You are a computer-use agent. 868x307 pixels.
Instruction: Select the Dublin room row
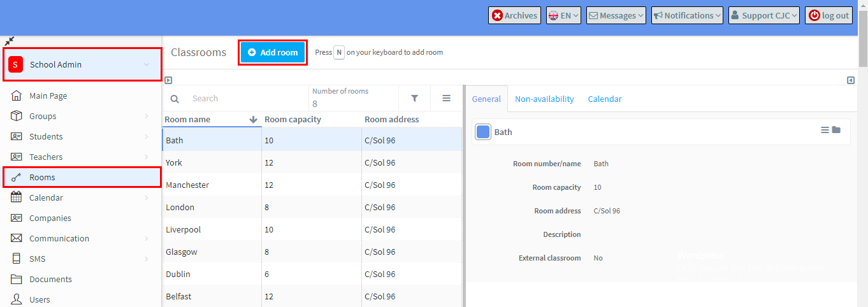click(x=312, y=274)
